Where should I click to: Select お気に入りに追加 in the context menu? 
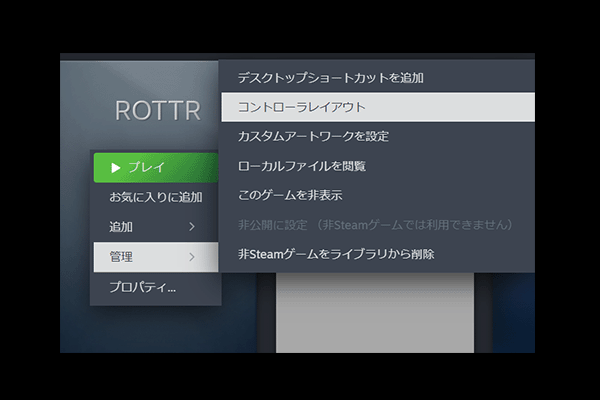click(x=156, y=197)
